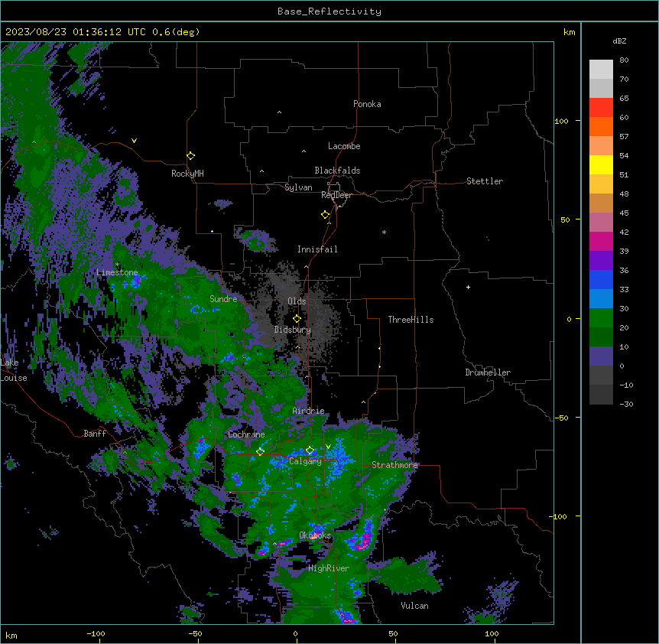Click the blue 33-36 dBZ legend swatch

click(601, 279)
